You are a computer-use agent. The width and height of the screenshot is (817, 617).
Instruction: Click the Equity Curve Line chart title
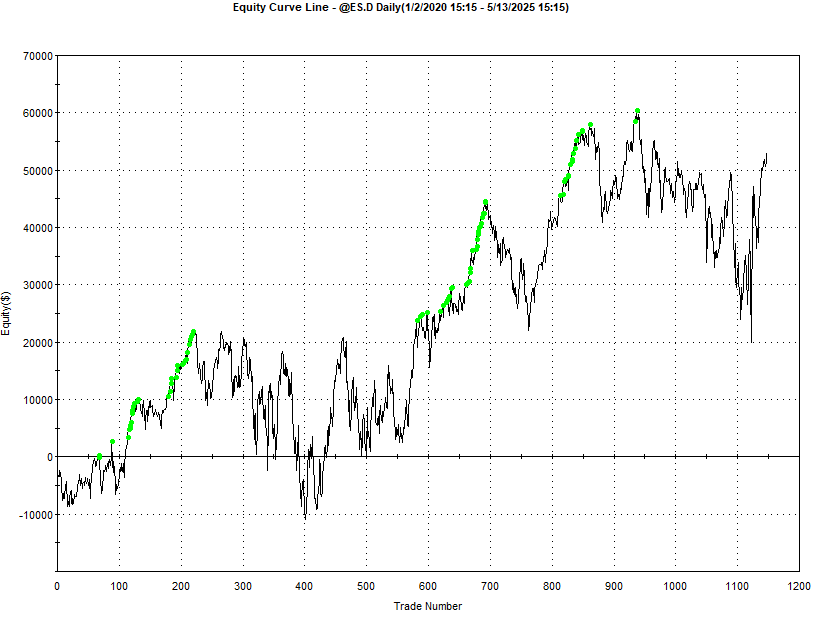[x=400, y=7]
